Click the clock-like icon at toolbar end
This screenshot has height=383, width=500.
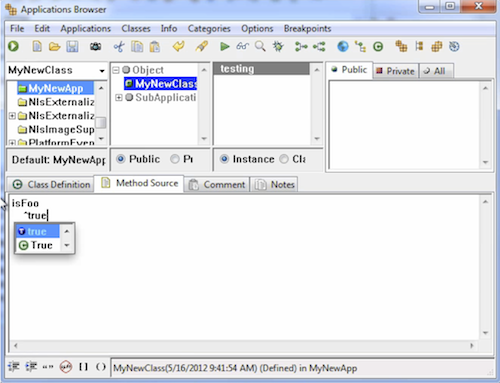coord(454,47)
